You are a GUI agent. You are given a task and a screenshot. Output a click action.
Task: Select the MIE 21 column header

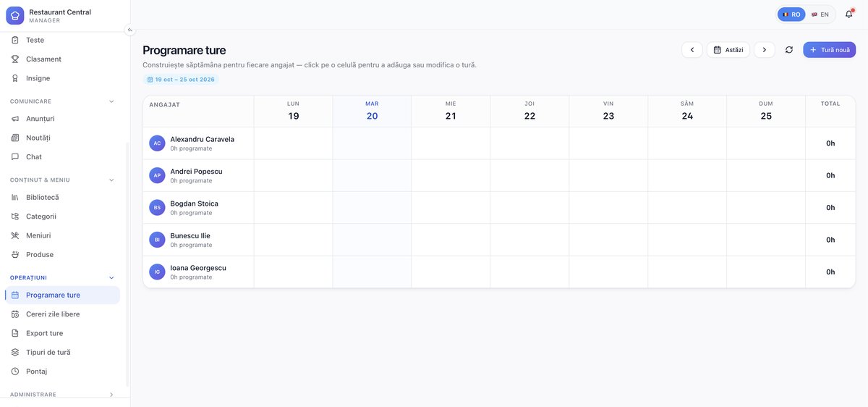(451, 112)
